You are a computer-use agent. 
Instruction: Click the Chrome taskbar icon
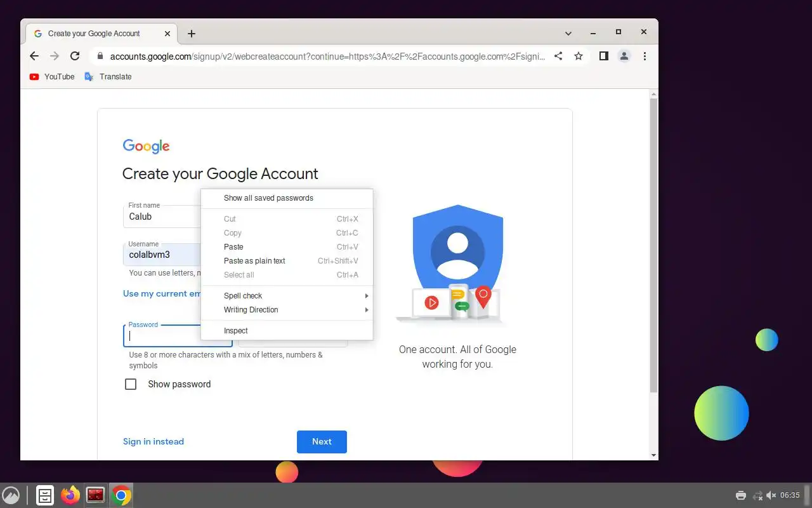[x=121, y=495]
